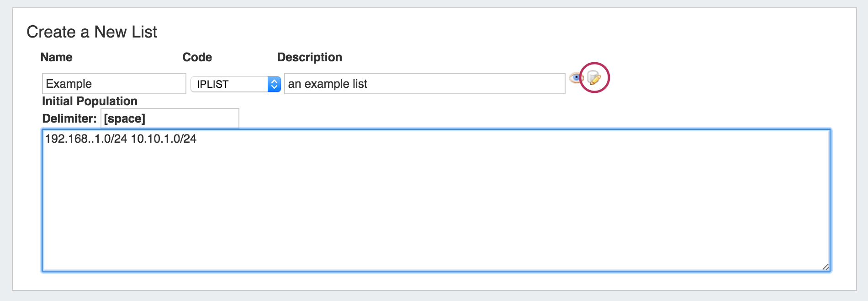The image size is (868, 301).
Task: Click the 'Delimiter:' label
Action: (x=69, y=119)
